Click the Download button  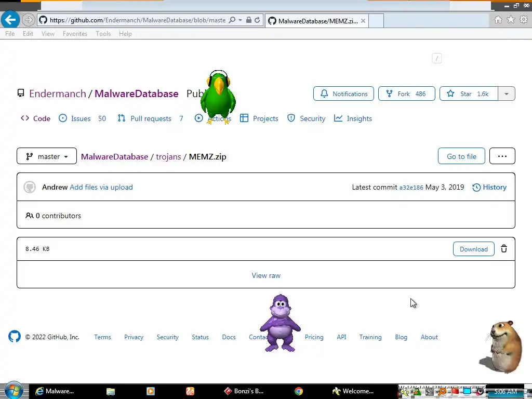pyautogui.click(x=474, y=249)
